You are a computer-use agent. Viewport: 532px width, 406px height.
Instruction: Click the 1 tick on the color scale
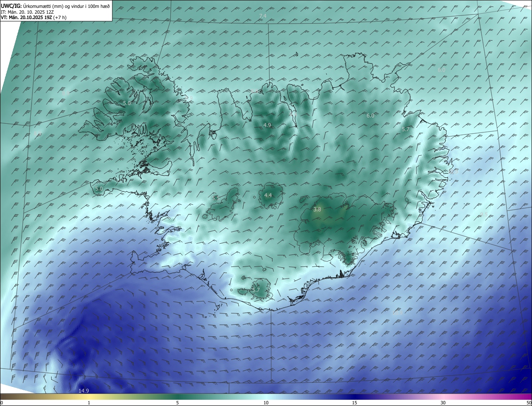89,403
